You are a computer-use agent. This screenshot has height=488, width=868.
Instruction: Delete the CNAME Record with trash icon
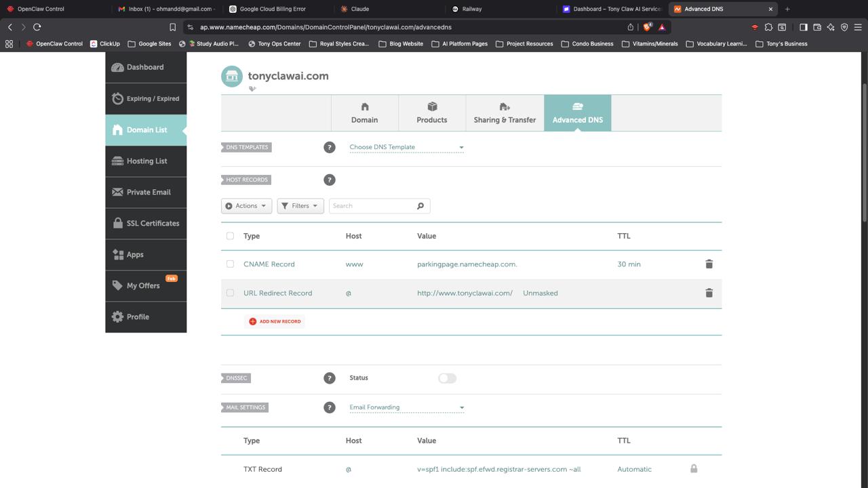click(709, 264)
